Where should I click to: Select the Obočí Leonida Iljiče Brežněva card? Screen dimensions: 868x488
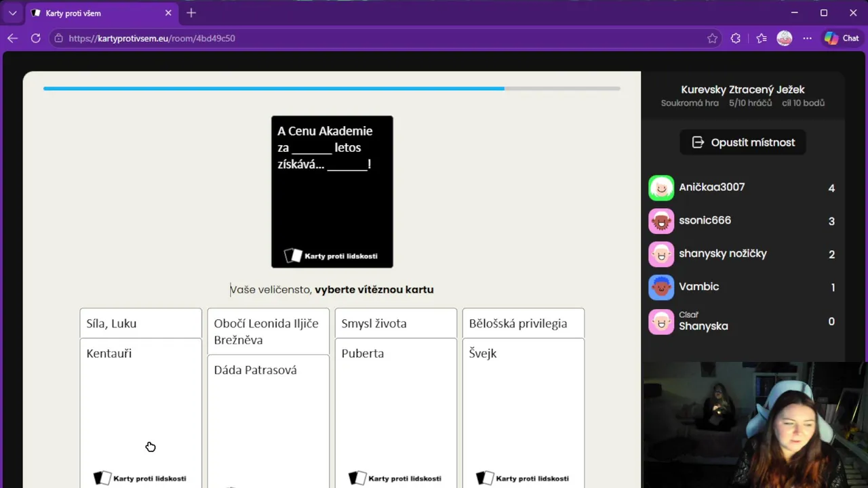pyautogui.click(x=269, y=331)
